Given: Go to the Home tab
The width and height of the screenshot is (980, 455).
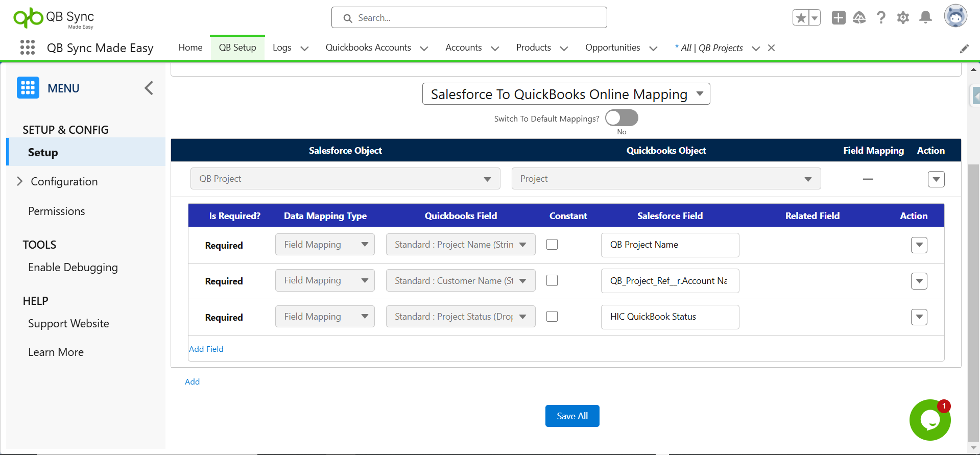Looking at the screenshot, I should 190,47.
